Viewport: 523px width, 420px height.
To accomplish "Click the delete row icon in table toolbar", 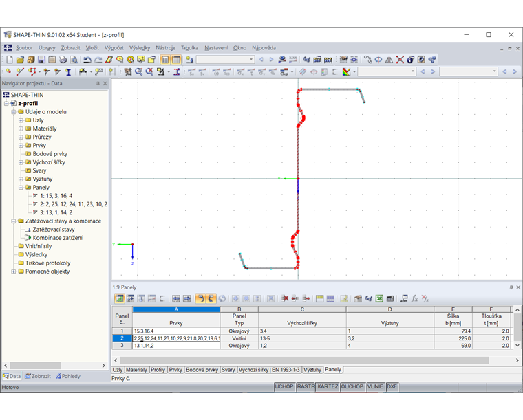I will 284,298.
